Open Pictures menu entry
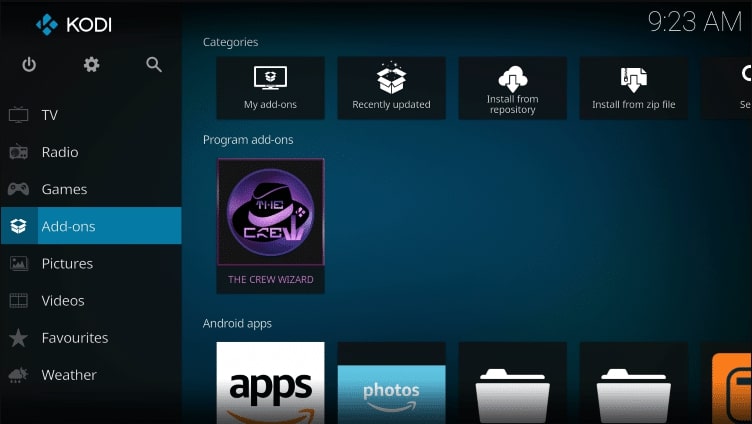The image size is (752, 424). pyautogui.click(x=91, y=263)
